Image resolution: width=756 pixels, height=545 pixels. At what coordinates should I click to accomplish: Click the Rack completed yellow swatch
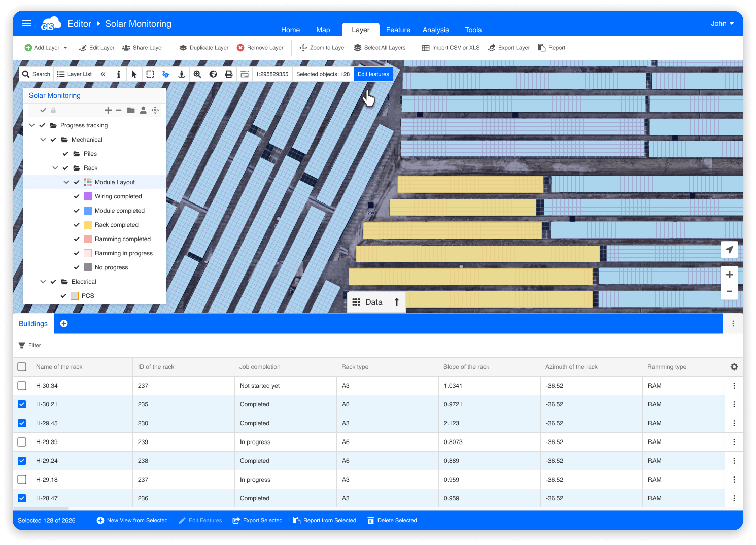(x=88, y=225)
